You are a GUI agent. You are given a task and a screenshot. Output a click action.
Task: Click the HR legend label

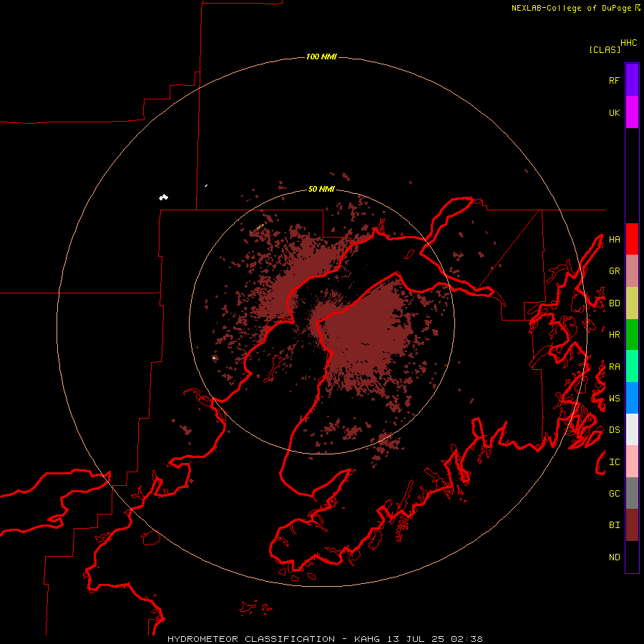point(614,335)
